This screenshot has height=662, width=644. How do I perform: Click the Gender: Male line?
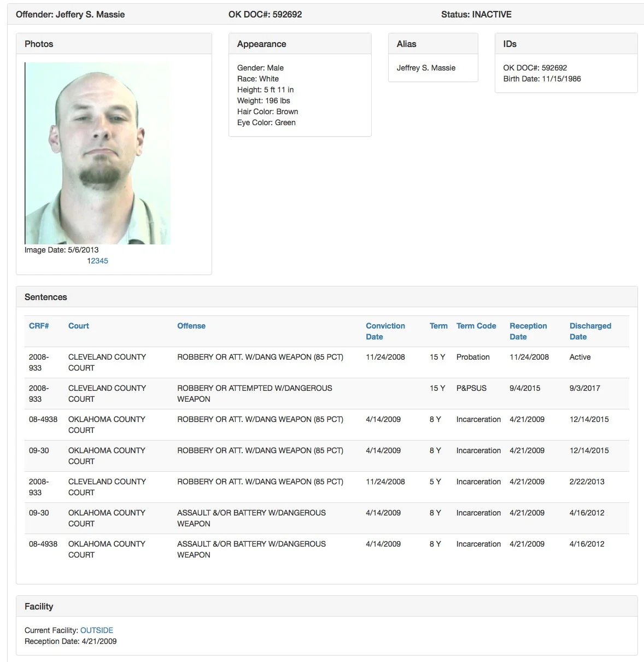260,68
